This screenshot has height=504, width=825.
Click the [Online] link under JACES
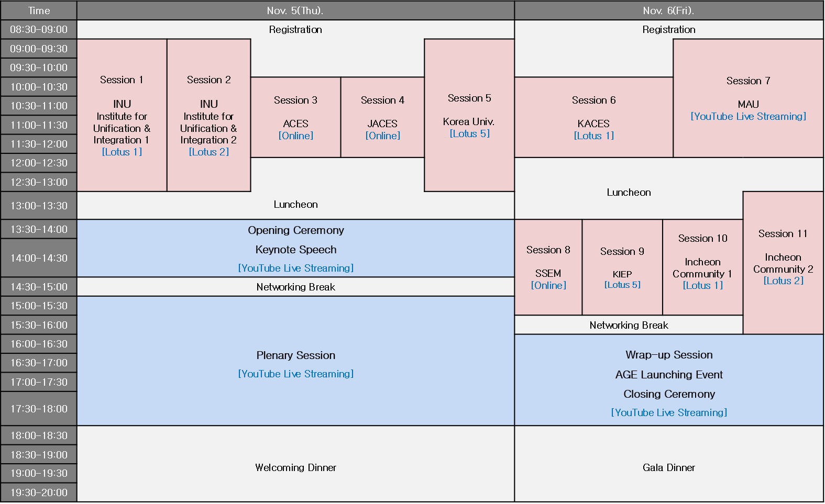383,136
